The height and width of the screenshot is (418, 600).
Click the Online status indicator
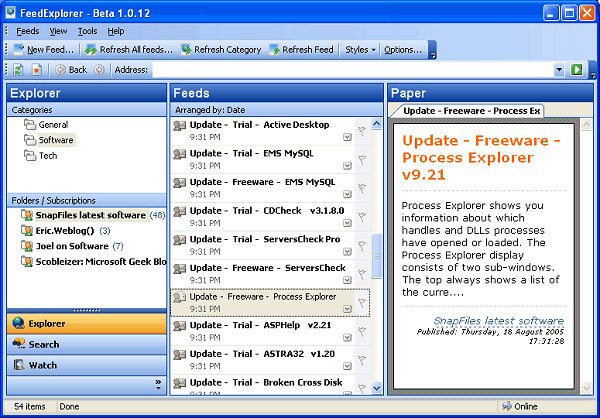[520, 407]
